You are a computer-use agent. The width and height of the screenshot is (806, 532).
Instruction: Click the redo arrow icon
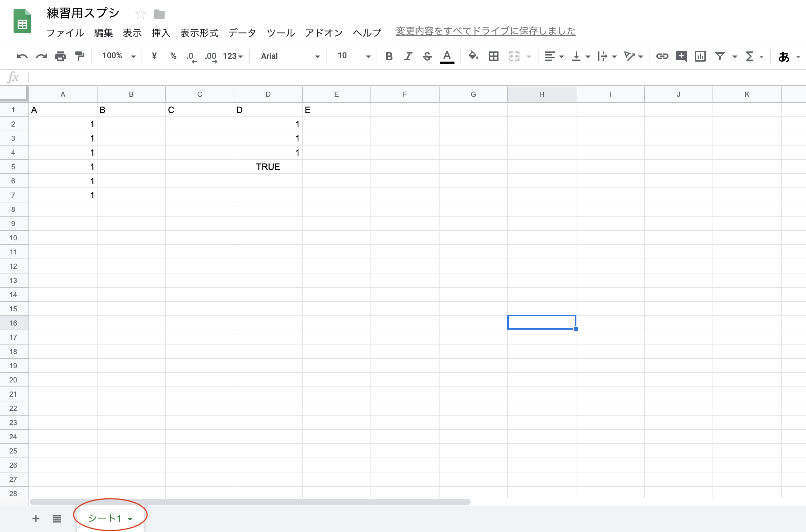tap(41, 56)
